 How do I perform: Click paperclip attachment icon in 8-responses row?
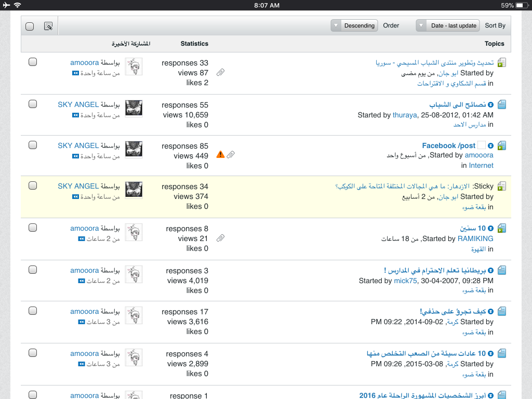point(220,238)
